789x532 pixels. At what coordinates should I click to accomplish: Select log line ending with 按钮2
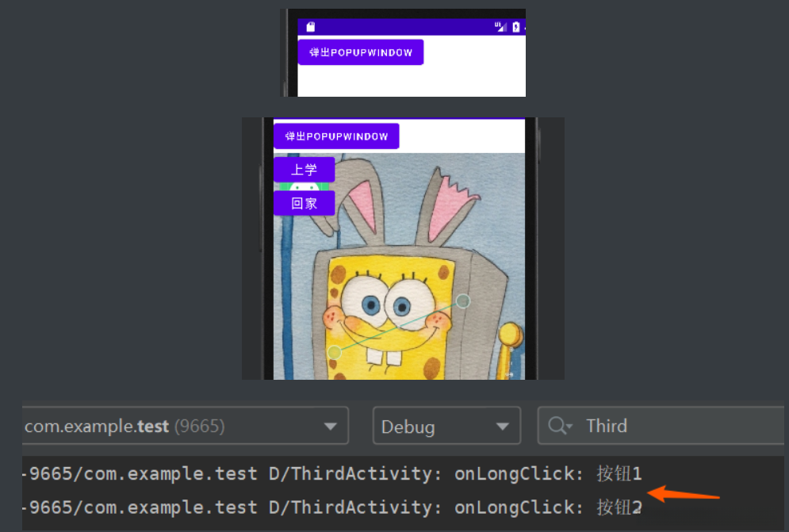[x=332, y=507]
